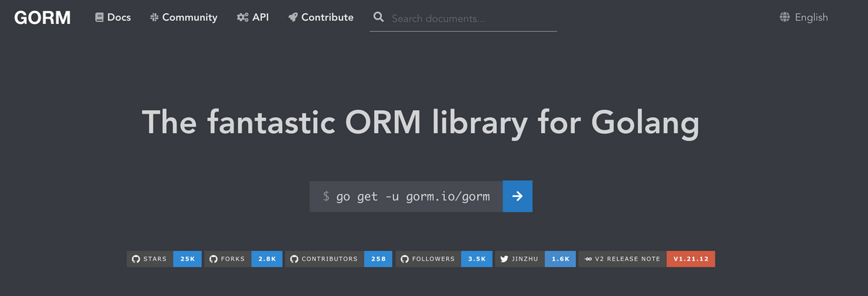The image size is (868, 296).
Task: Open the 258 contributors count
Action: (378, 259)
